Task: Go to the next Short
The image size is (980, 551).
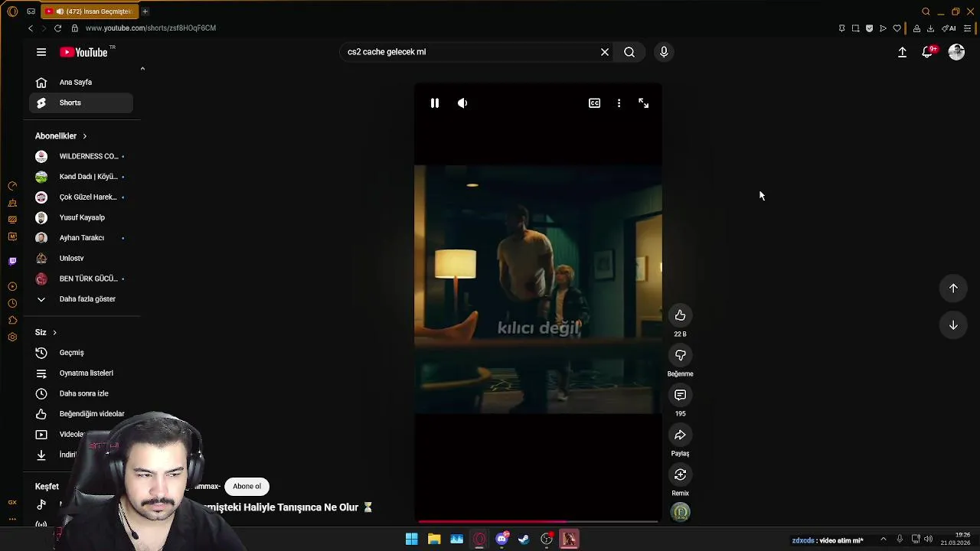Action: pos(953,325)
